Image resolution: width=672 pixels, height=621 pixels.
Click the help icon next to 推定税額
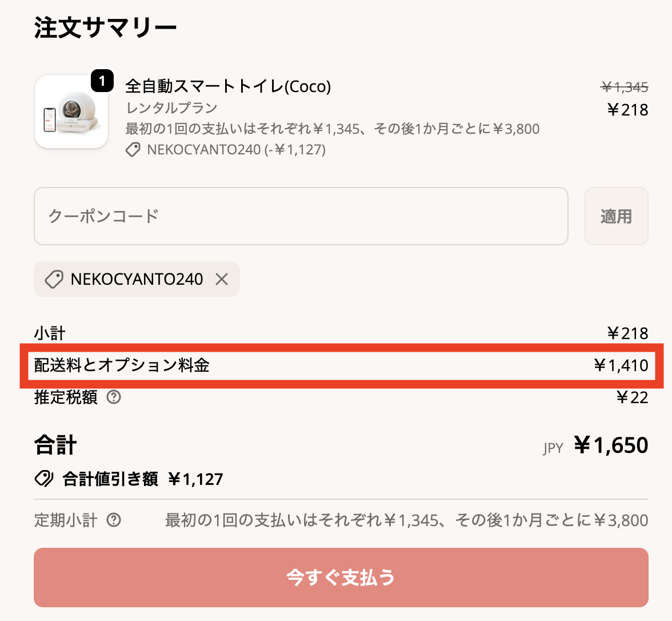pos(114,397)
